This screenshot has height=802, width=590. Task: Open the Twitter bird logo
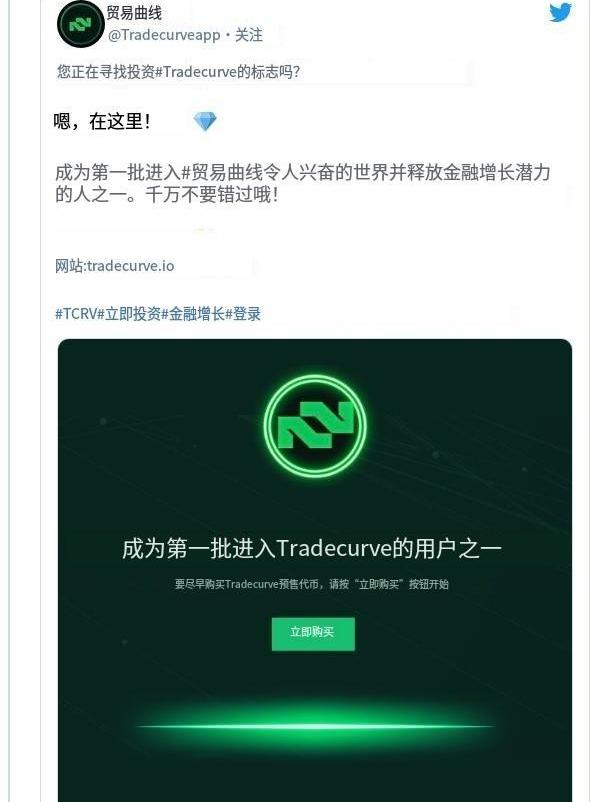pyautogui.click(x=560, y=12)
